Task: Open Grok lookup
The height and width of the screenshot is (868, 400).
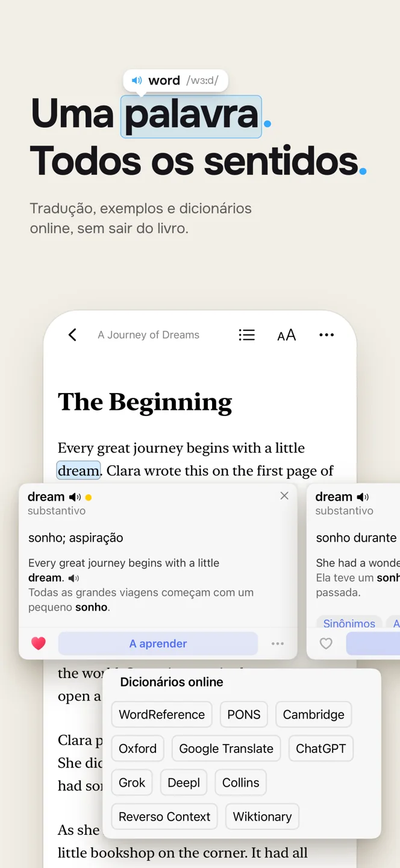Action: click(132, 782)
